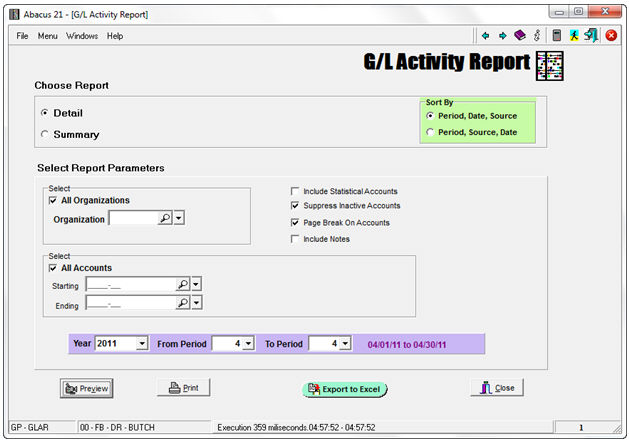Expand the From Period dropdown

click(x=246, y=344)
